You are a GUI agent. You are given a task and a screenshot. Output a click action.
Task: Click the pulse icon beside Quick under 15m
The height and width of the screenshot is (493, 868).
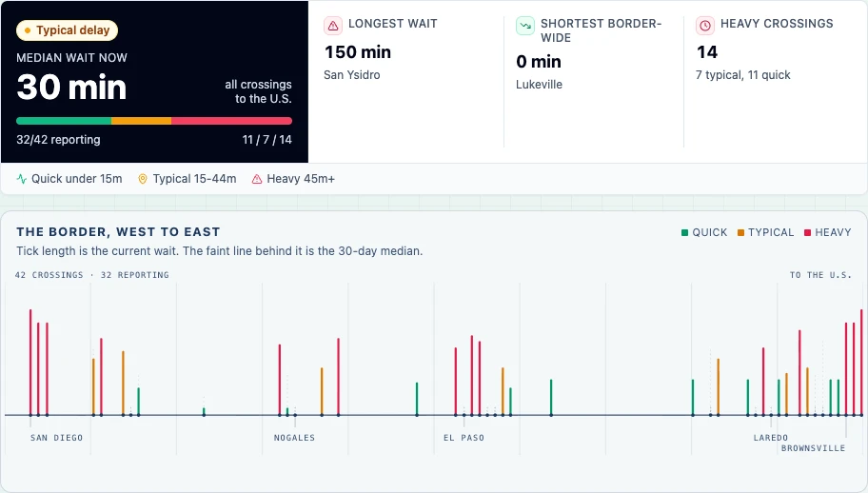point(22,179)
